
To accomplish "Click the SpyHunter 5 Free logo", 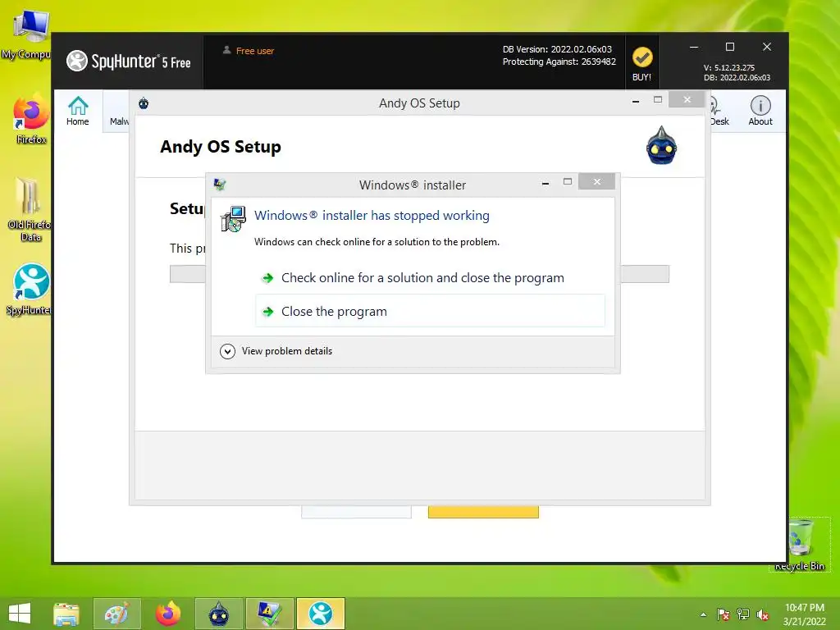I will coord(129,62).
